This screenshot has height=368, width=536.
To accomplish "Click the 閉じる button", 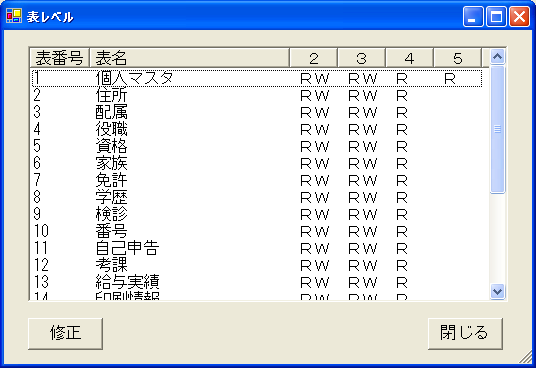I will pos(465,333).
